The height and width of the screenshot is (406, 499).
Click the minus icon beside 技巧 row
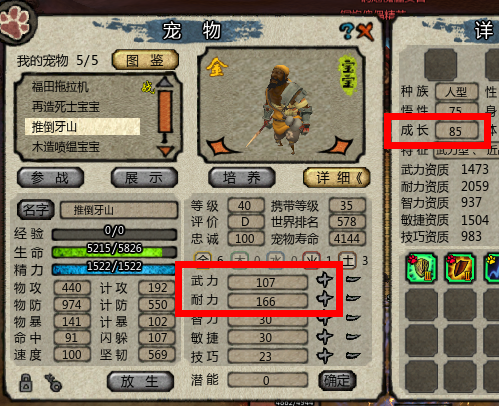353,355
